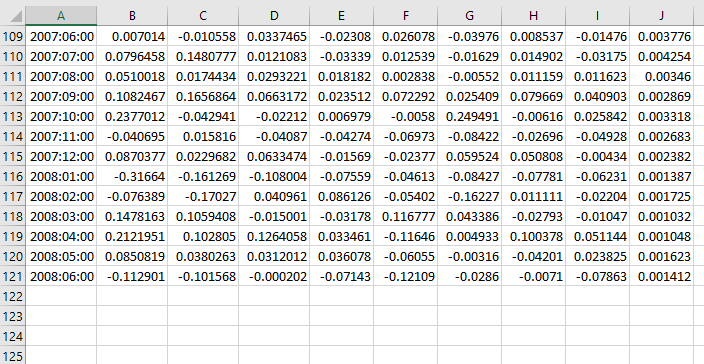Select value -0.31664 in column B
Screen dimensions: 704x364
132,176
